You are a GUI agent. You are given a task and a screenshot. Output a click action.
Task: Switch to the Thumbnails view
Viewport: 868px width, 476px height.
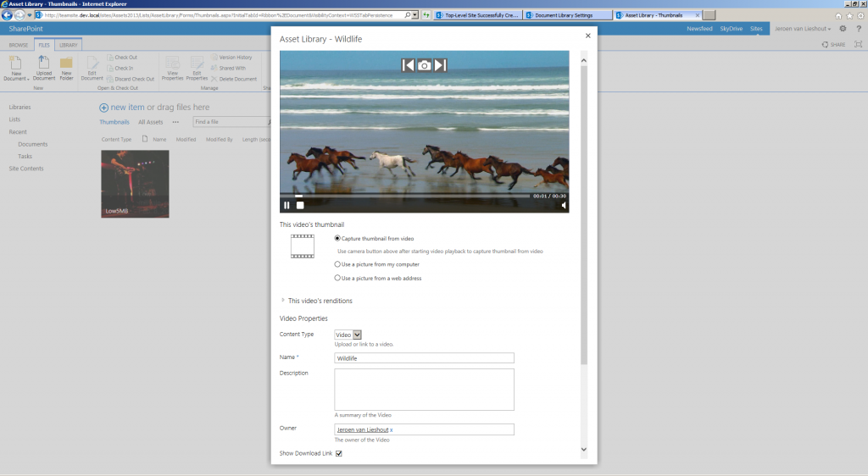[114, 122]
